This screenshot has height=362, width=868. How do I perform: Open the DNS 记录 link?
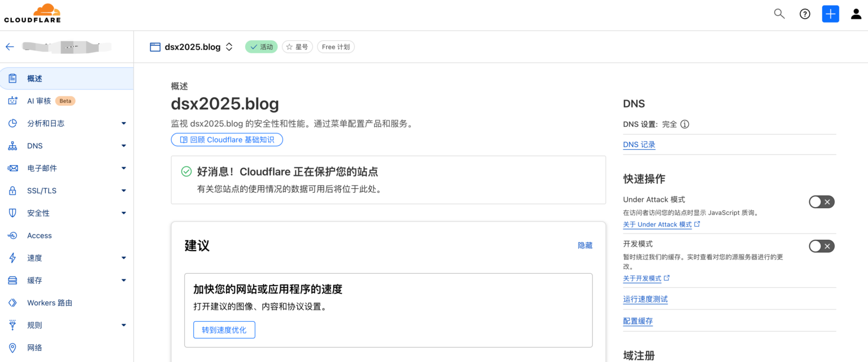click(x=639, y=144)
